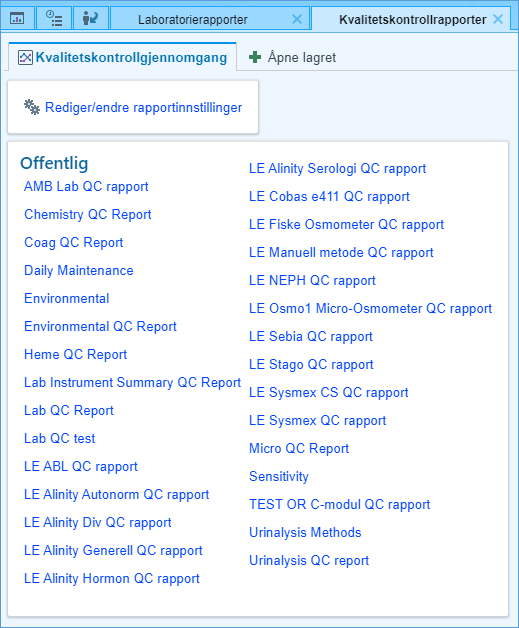Screen dimensions: 519x628
Task: Open the LE Alinity Hormon QC rapport
Action: 112,579
